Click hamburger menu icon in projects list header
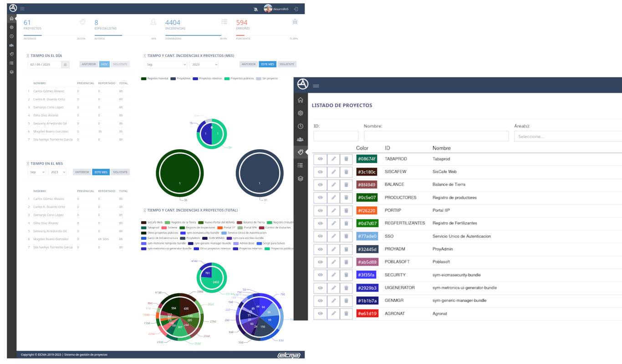Image resolution: width=622 pixels, height=364 pixels. pyautogui.click(x=316, y=86)
